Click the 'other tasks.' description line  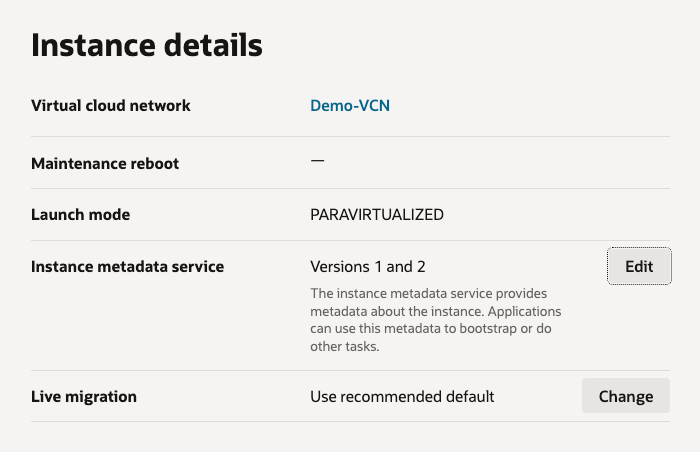coord(346,348)
